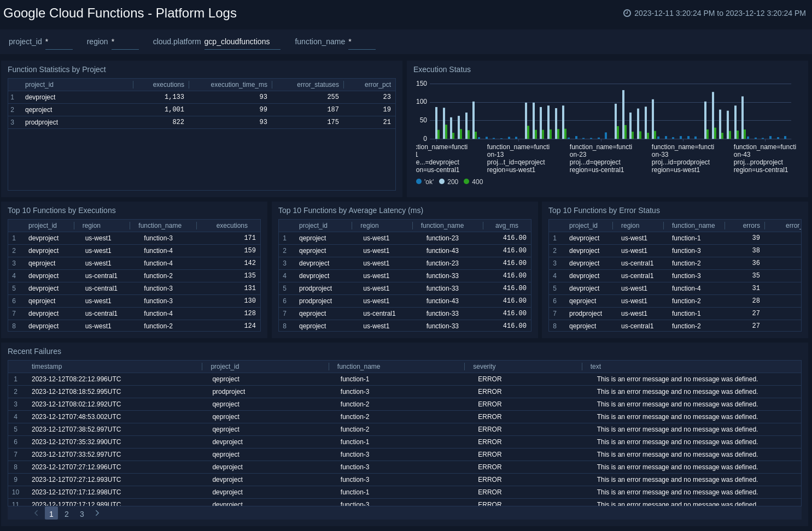Click Recent Failures panel title
The width and height of the screenshot is (812, 531).
coord(34,351)
